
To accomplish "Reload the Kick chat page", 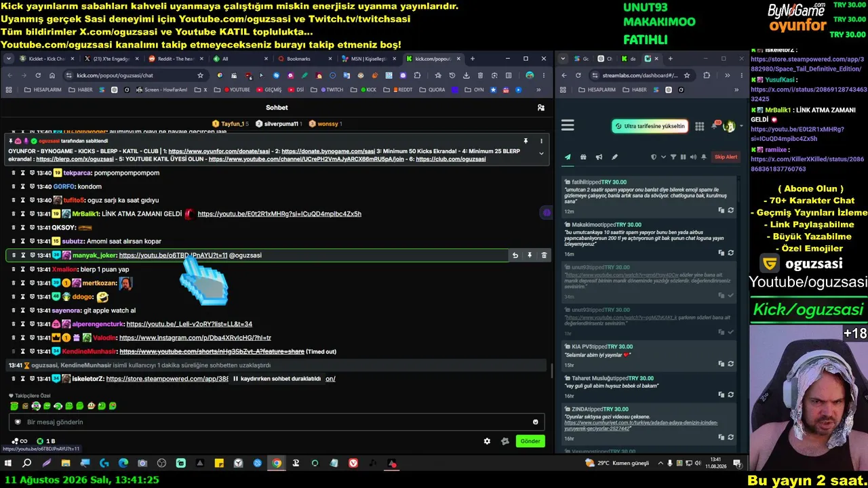I will pos(38,75).
